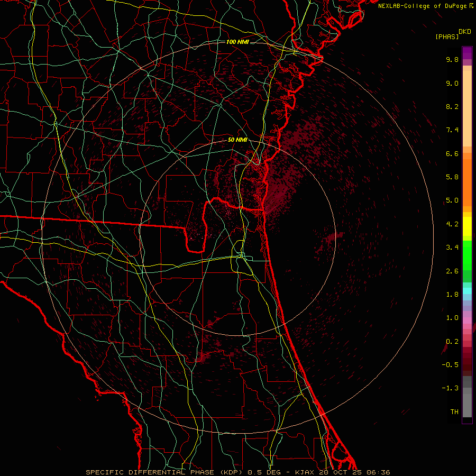Select the -0.5 legend value
This screenshot has height=476, width=476.
pos(450,365)
